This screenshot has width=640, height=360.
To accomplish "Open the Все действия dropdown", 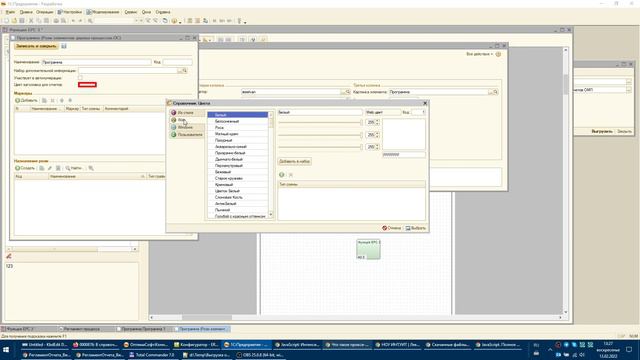I will [479, 54].
